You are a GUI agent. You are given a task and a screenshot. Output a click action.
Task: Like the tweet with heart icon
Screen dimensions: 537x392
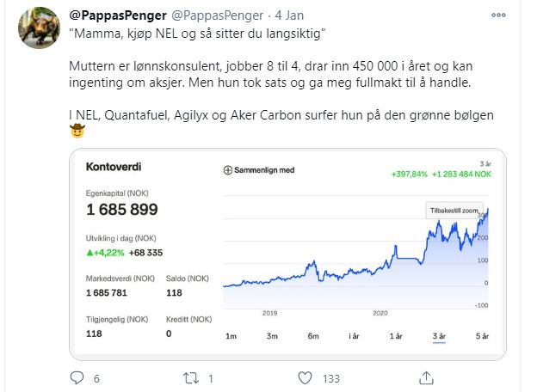coord(306,377)
